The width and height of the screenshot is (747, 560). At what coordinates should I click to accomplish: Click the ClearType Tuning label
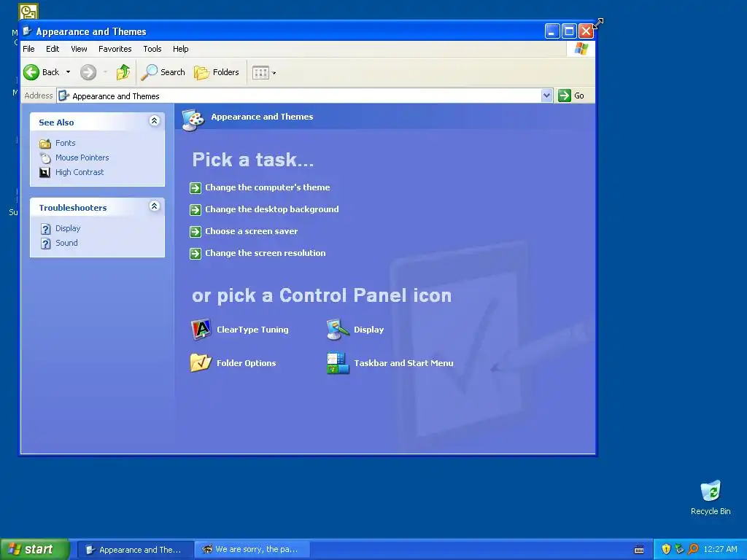click(252, 330)
